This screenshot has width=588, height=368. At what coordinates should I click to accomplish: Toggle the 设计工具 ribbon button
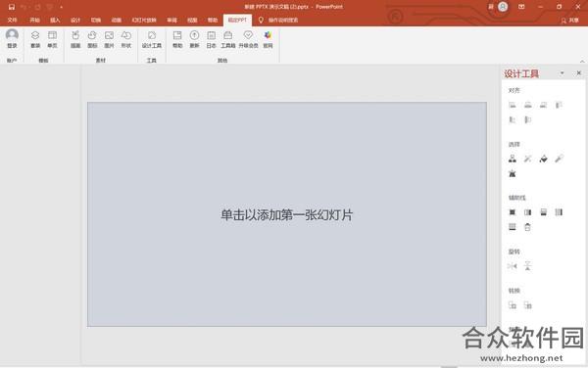point(152,39)
